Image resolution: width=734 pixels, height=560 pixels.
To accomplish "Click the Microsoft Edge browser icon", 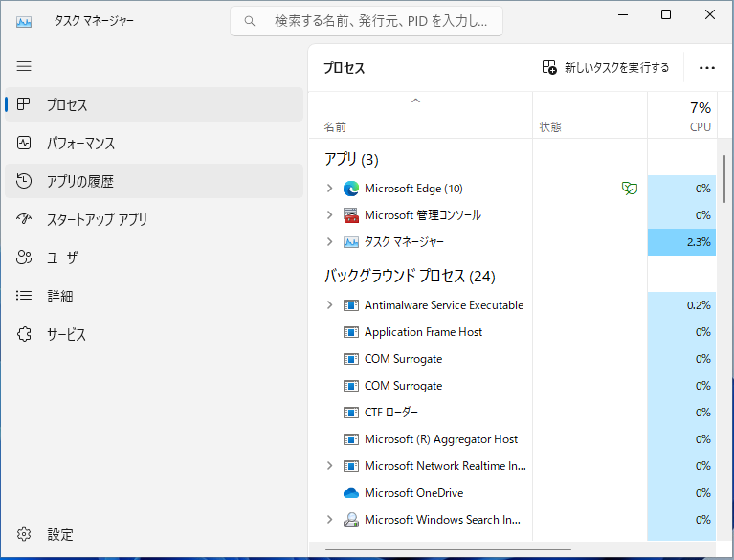I will click(x=350, y=189).
